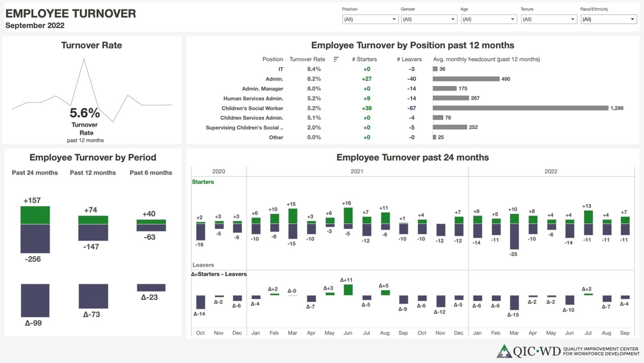Click the Δ-73 net change bar
644x363 pixels.
(93, 296)
